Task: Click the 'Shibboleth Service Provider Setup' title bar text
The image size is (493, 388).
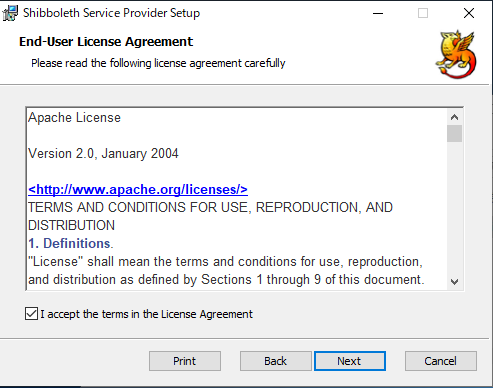Action: click(111, 13)
